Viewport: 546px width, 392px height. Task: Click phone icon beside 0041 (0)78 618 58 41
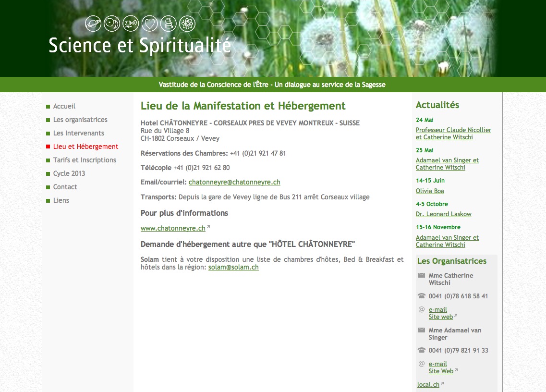(421, 296)
